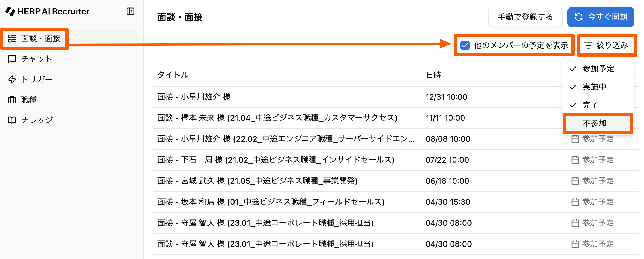
Task: Click calendar icon in 04/30 15:30 row
Action: 575,202
